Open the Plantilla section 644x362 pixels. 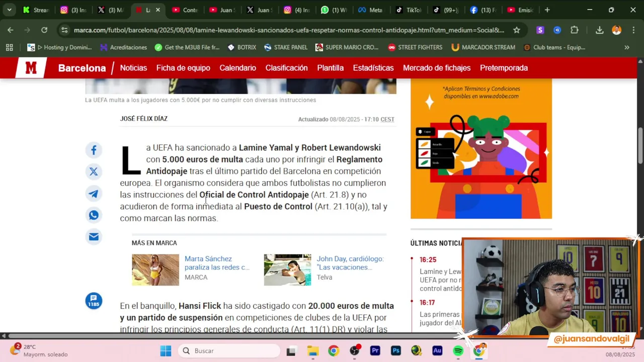pyautogui.click(x=330, y=68)
